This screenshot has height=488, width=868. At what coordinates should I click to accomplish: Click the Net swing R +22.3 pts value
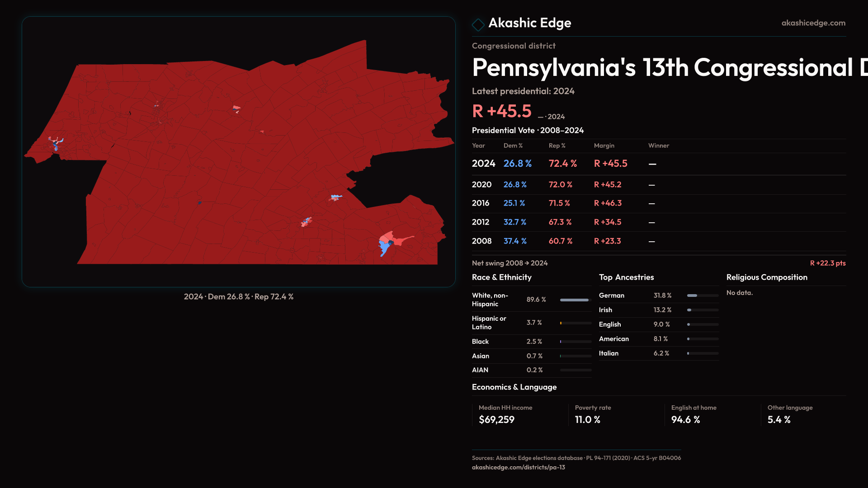[x=827, y=263]
